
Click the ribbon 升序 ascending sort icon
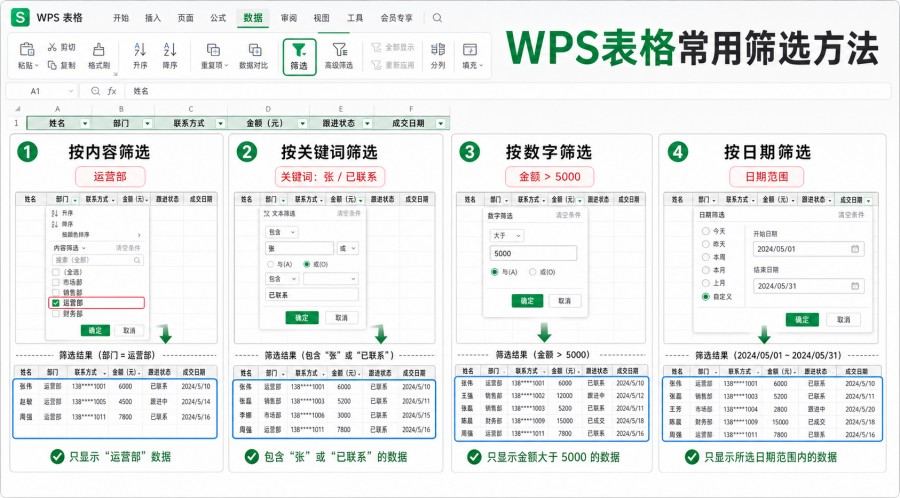click(x=140, y=49)
